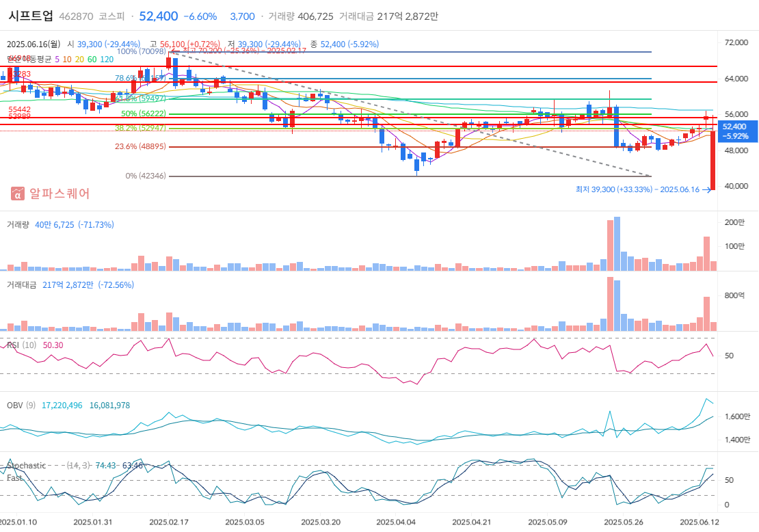
Task: Click the 2025.04.04 date axis label
Action: click(396, 522)
